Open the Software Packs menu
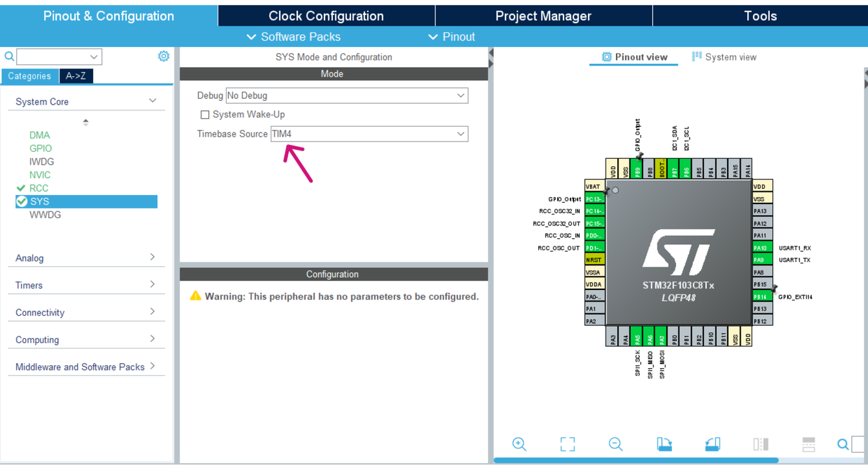The width and height of the screenshot is (868, 465). (293, 37)
